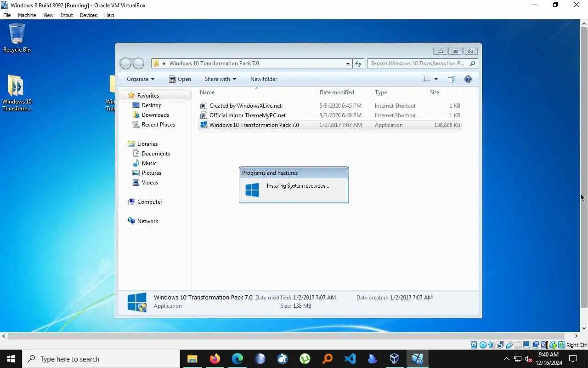The image size is (588, 368).
Task: Launch Microsoft Edge from the taskbar
Action: pos(237,359)
